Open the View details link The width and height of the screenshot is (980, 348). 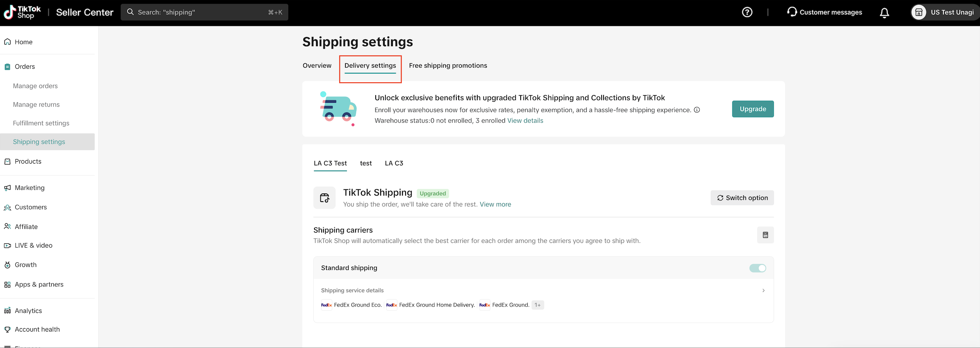tap(525, 121)
